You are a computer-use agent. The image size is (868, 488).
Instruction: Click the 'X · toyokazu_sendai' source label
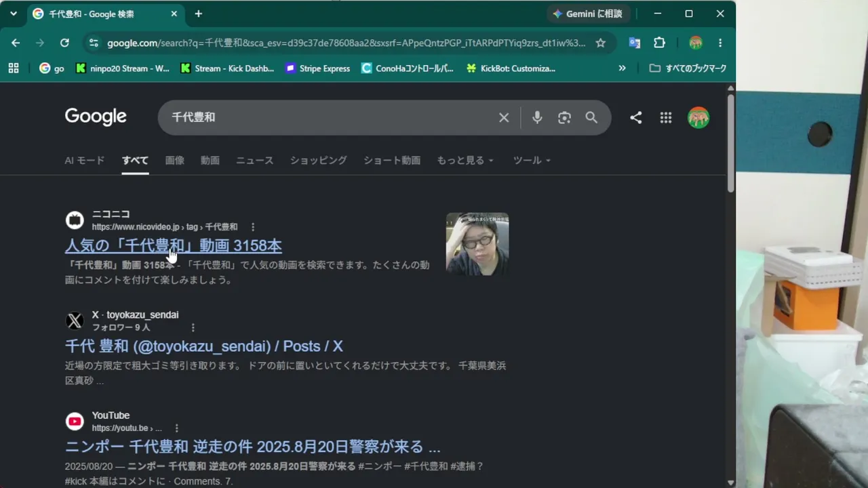[136, 315]
